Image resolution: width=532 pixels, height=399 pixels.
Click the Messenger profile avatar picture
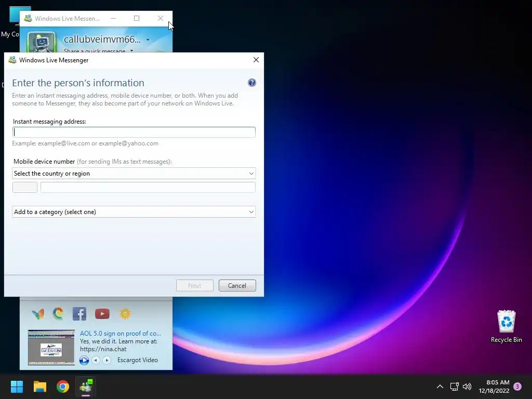tap(42, 43)
